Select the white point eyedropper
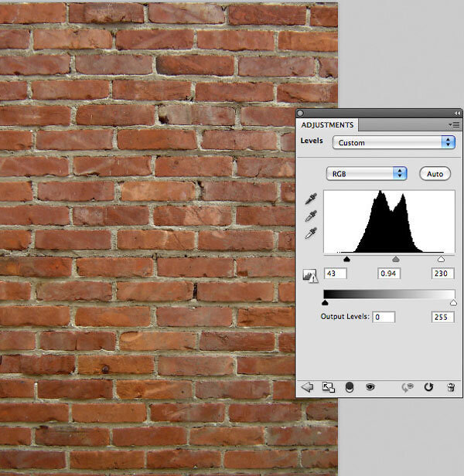Image resolution: width=464 pixels, height=476 pixels. pyautogui.click(x=311, y=233)
